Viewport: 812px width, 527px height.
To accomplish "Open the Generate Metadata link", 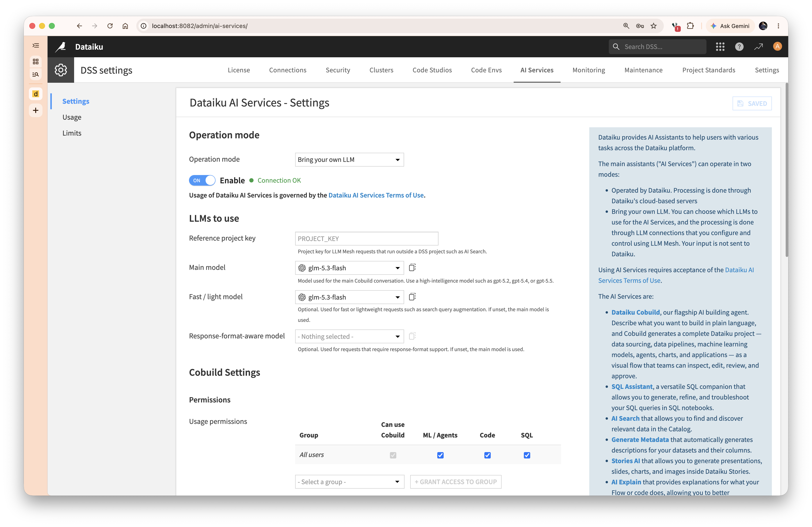I will [x=640, y=439].
